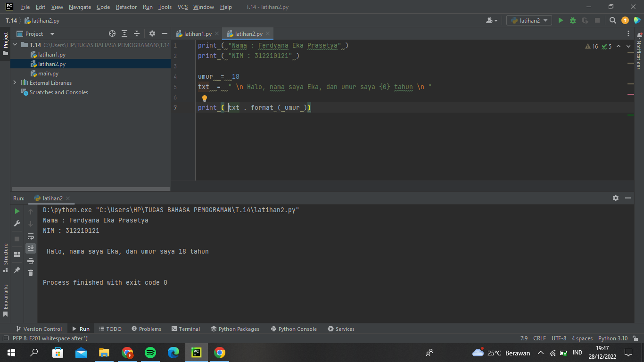
Task: Switch to the latihan1.py editor tab
Action: [x=197, y=33]
